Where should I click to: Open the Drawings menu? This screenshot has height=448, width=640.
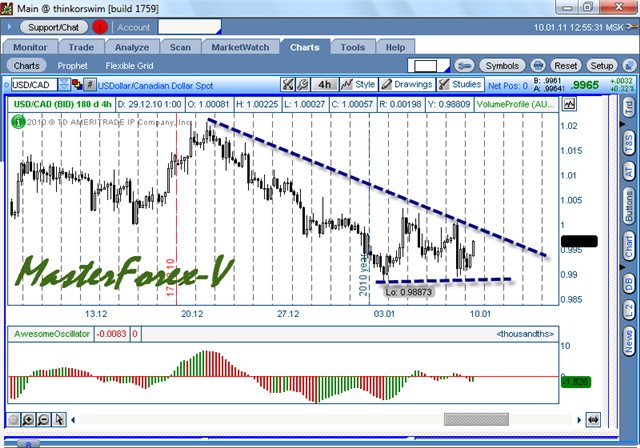point(407,84)
